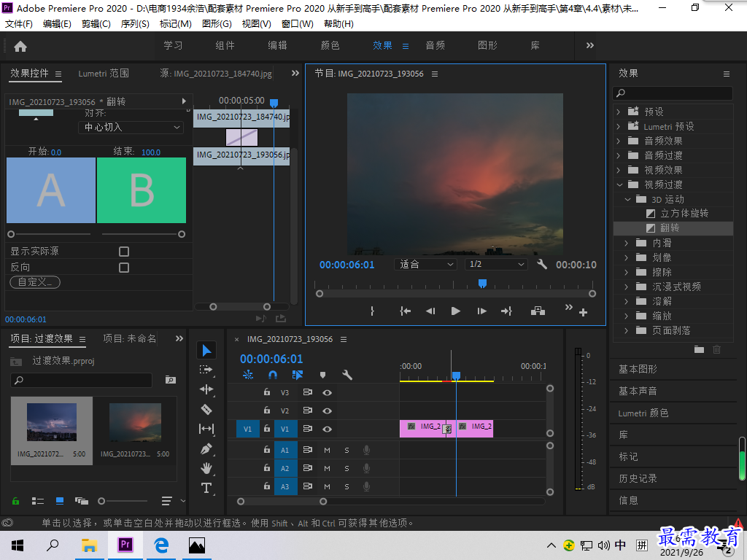The height and width of the screenshot is (560, 747).
Task: Switch to the 编辑 workspace tab
Action: click(277, 46)
